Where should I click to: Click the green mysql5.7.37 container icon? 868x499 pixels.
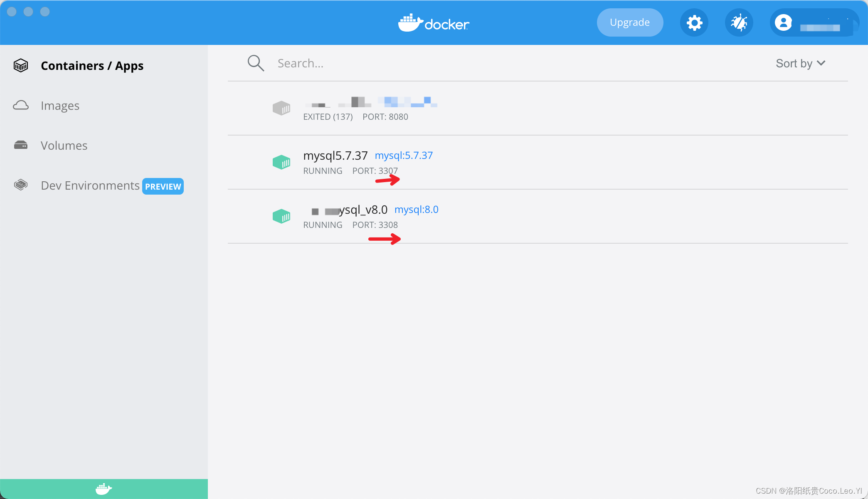point(281,162)
